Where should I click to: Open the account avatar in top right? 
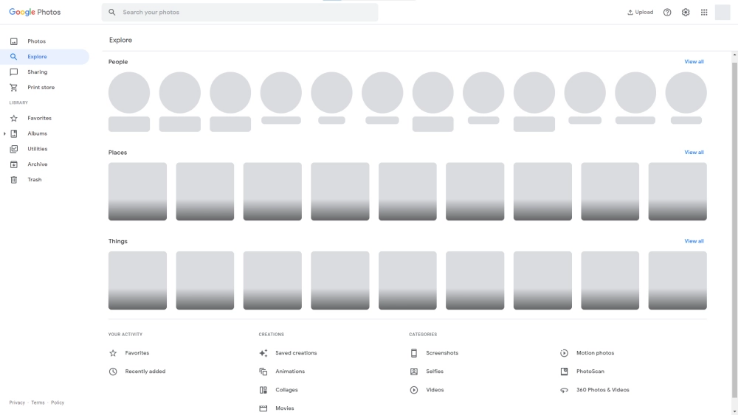pos(722,12)
